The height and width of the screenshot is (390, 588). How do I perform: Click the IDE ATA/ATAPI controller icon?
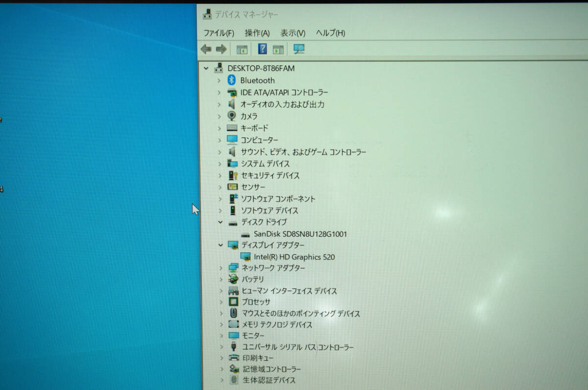coord(232,92)
